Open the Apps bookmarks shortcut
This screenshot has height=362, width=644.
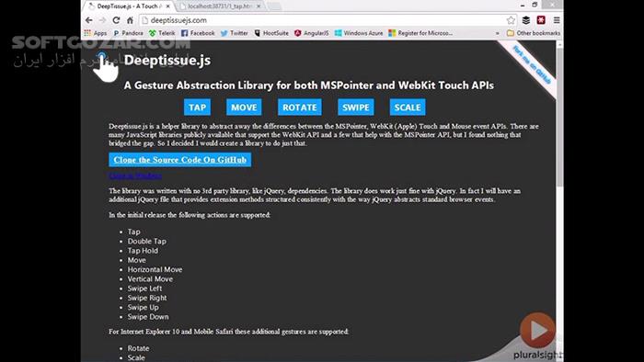(x=96, y=33)
